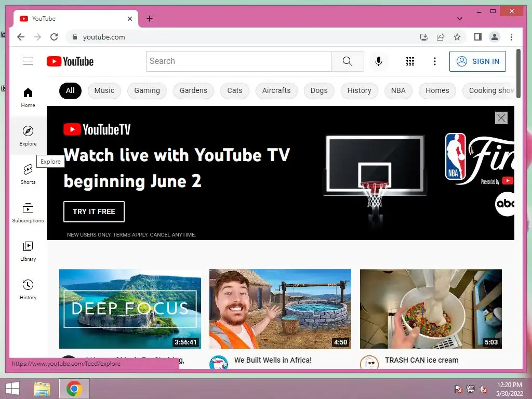Open YouTube settings three-dot menu
Screen dimensions: 532x399
pyautogui.click(x=435, y=61)
